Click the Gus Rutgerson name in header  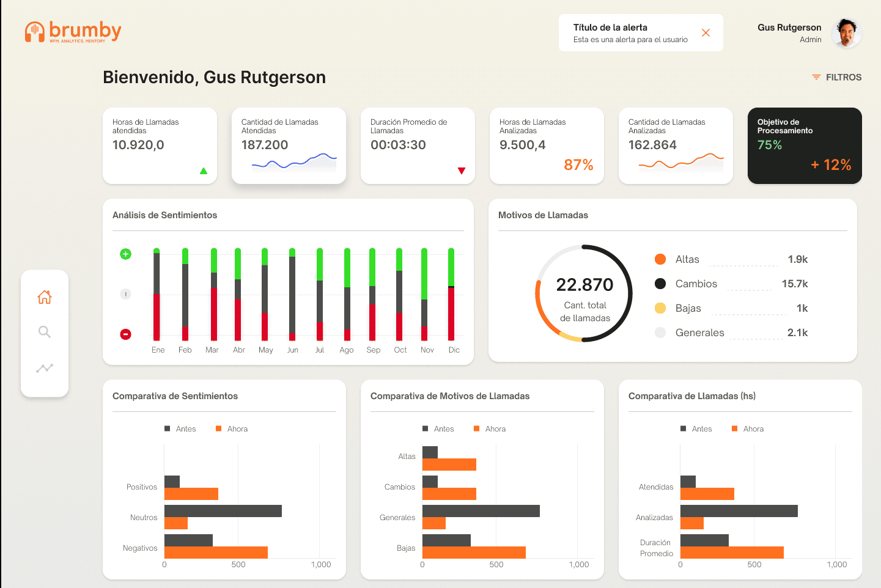pos(789,28)
